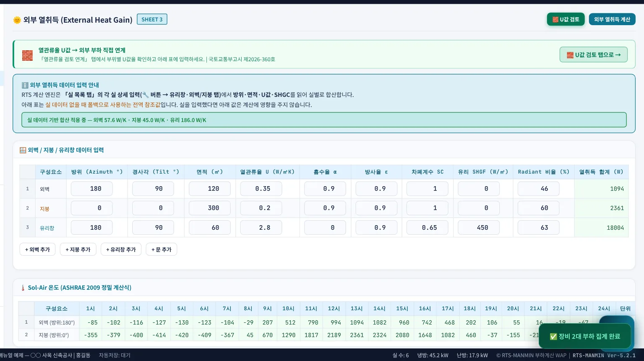Viewport: 644px width, 361px height.
Task: Edit 외벽 row azimuth field 180
Action: point(92,189)
